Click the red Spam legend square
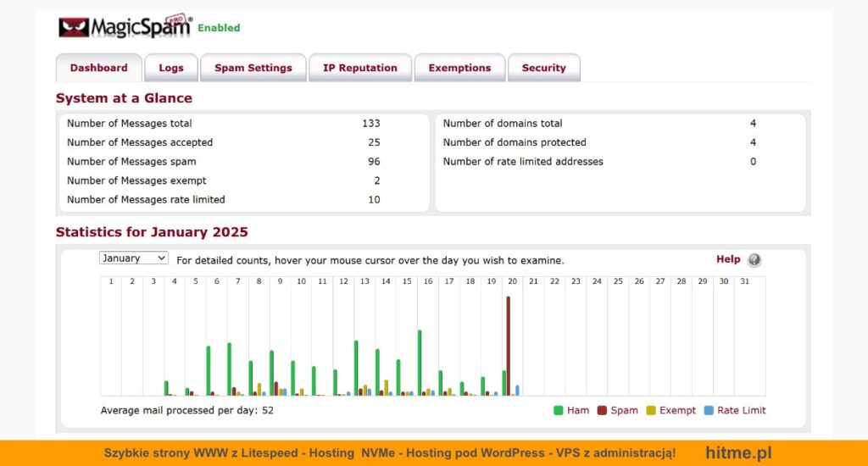 click(x=602, y=410)
